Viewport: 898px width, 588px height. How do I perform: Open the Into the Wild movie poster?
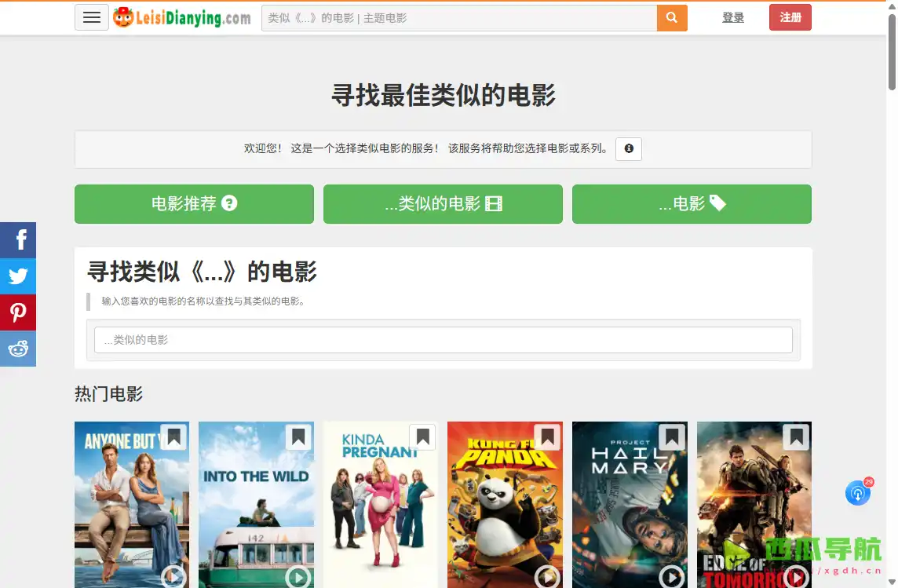click(x=257, y=505)
